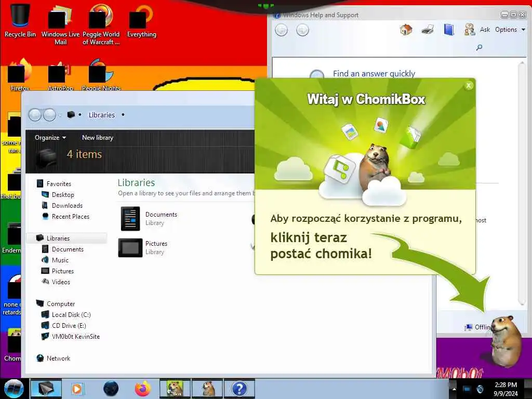The image size is (532, 399).
Task: Expand the breadcrumb arrow after Libraries
Action: click(123, 115)
